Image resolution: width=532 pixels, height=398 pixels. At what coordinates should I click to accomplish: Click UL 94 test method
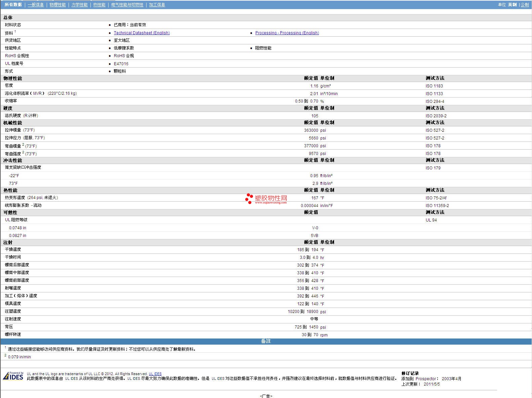(431, 220)
